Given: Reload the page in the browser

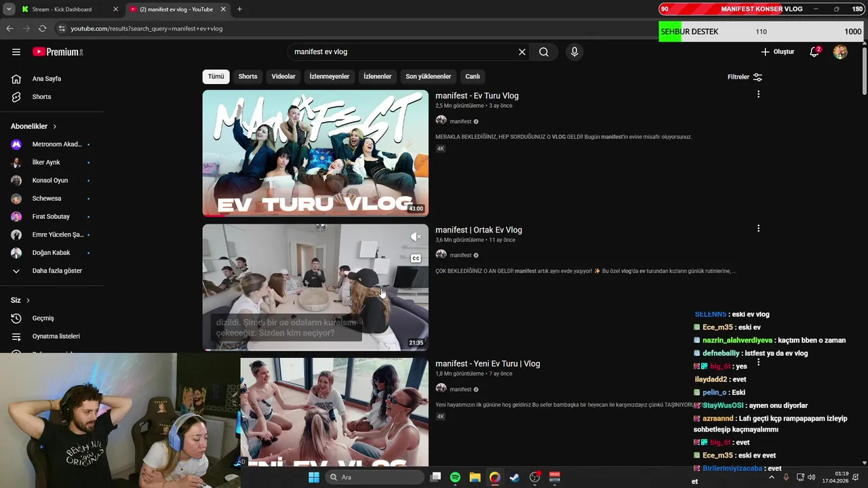Looking at the screenshot, I should pos(42,28).
